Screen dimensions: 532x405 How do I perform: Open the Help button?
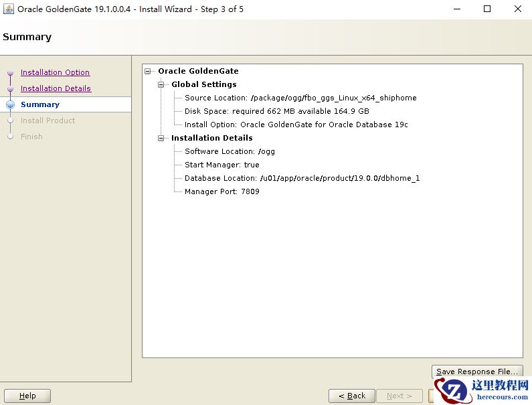[x=27, y=396]
